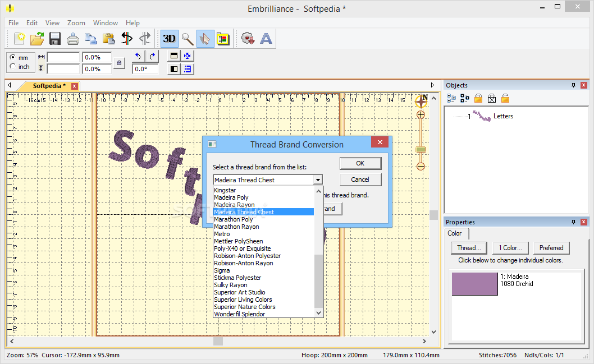Toggle the 3D view button
This screenshot has height=364, width=594.
pos(170,39)
